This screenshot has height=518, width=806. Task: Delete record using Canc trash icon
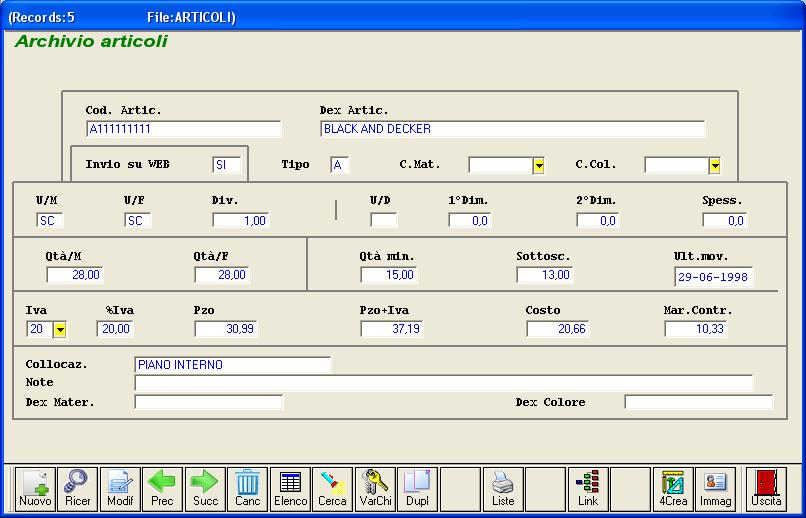[x=248, y=489]
